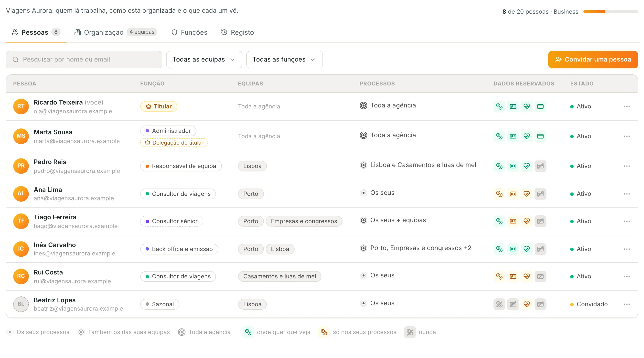Click the coins icon in Ricardo Teixeira's row
This screenshot has height=358, width=644.
click(x=499, y=106)
